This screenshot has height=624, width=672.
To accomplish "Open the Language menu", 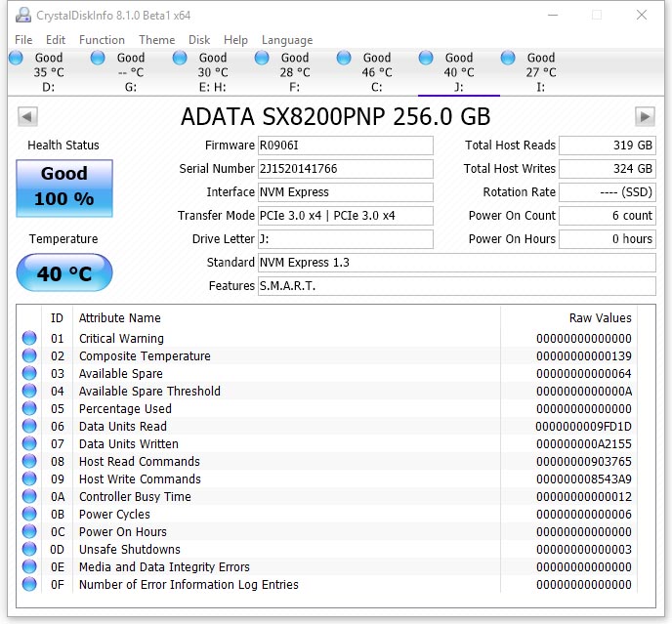I will (287, 40).
